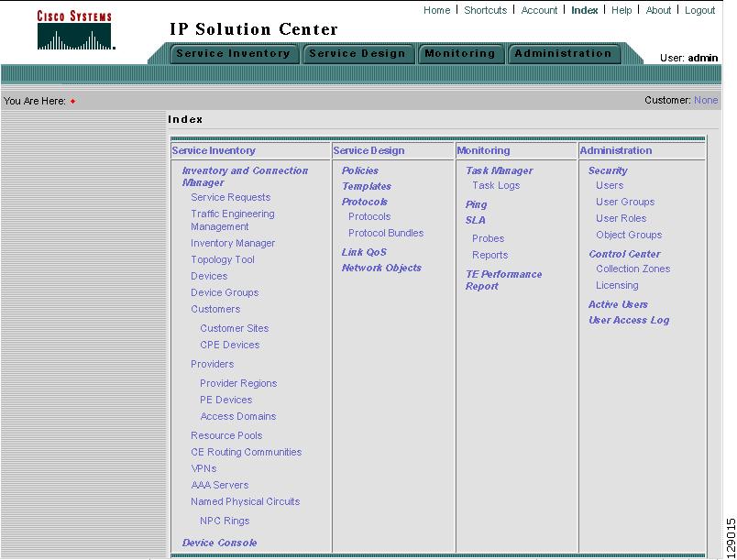Open NPC Rings link
The height and width of the screenshot is (560, 737).
point(225,521)
